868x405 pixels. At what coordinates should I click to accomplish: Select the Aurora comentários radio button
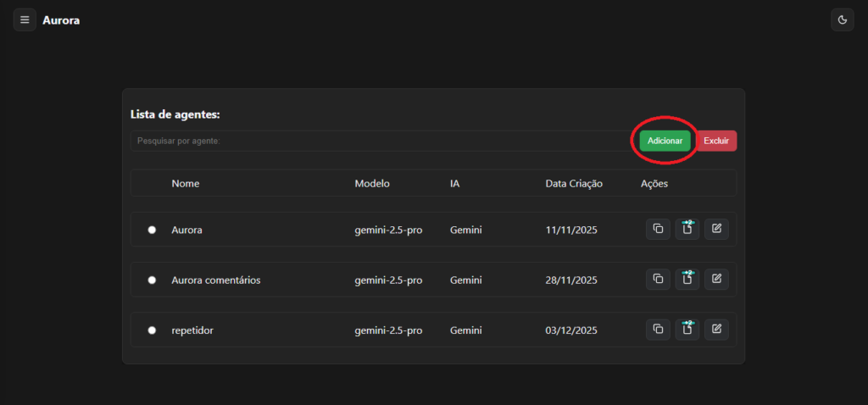[152, 280]
